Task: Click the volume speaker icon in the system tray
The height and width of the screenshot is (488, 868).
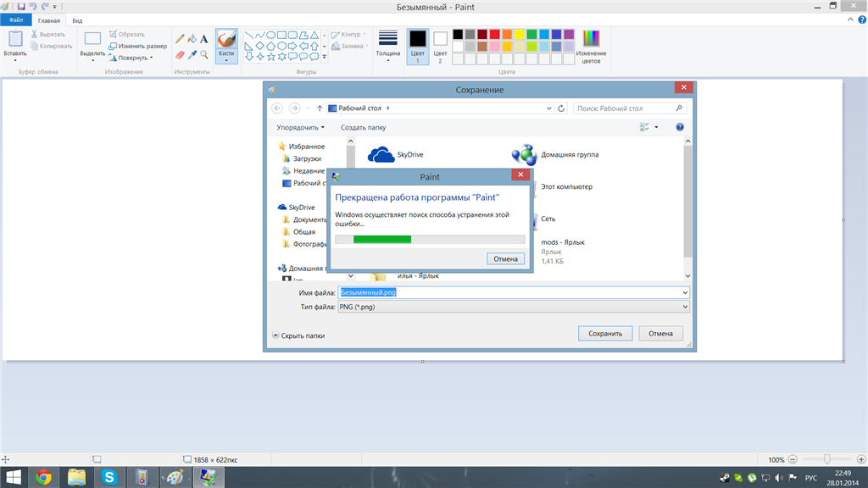Action: click(x=779, y=478)
